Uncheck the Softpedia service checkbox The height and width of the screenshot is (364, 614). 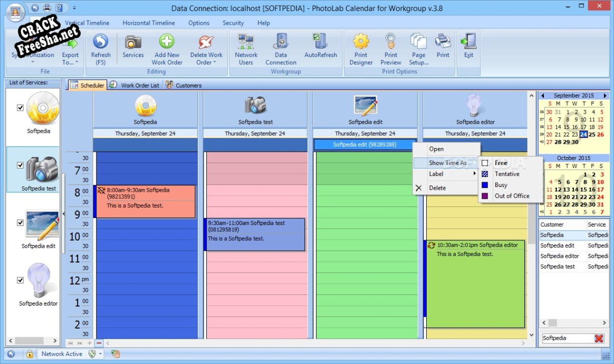21,107
